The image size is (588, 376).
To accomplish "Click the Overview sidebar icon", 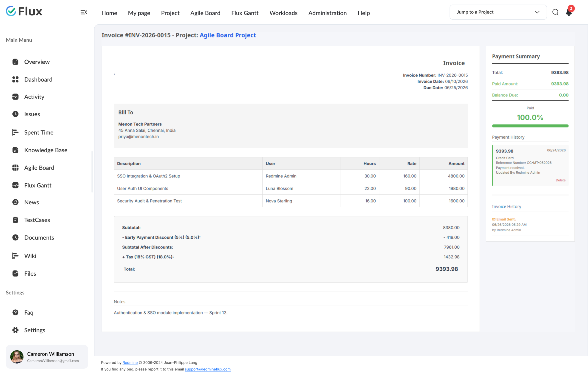I will [15, 62].
